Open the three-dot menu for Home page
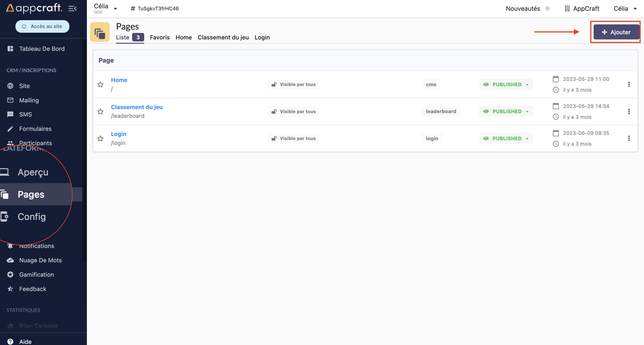This screenshot has width=644, height=345. [x=629, y=84]
